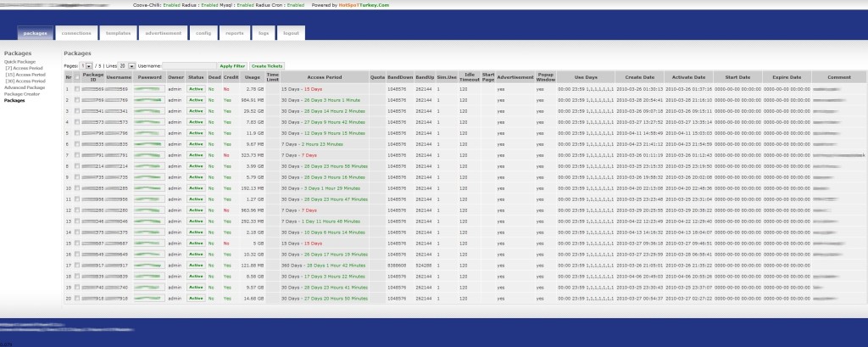Click Active status button in row 12

point(196,210)
